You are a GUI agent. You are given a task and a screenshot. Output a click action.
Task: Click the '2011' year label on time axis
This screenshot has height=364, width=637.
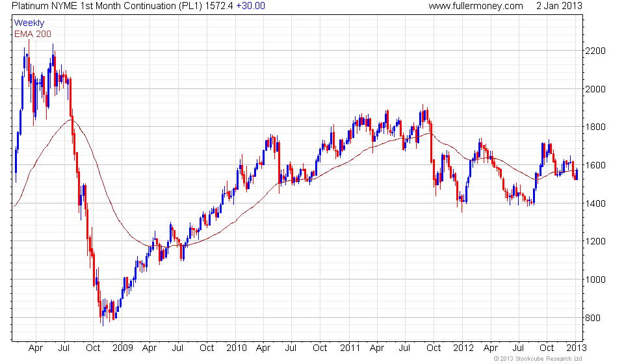point(350,348)
